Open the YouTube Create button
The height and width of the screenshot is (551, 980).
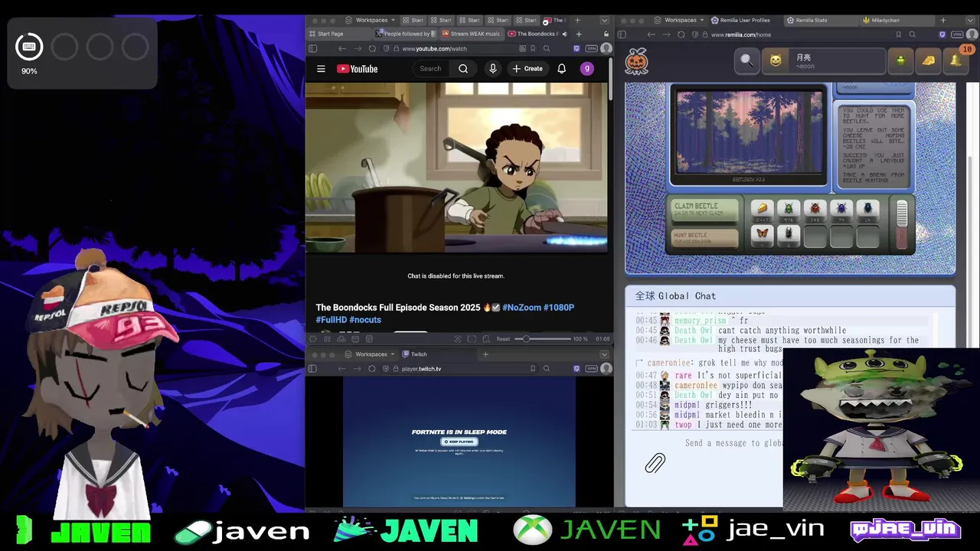click(528, 69)
